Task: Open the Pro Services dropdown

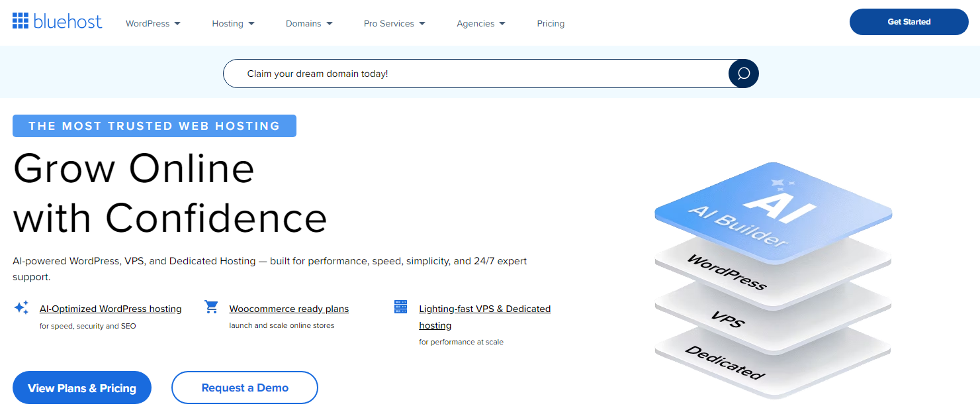Action: tap(394, 23)
